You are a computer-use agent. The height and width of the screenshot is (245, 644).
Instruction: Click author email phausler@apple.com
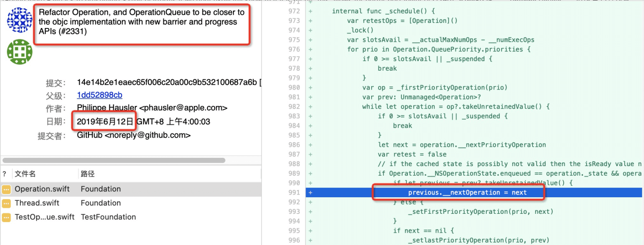pyautogui.click(x=183, y=108)
